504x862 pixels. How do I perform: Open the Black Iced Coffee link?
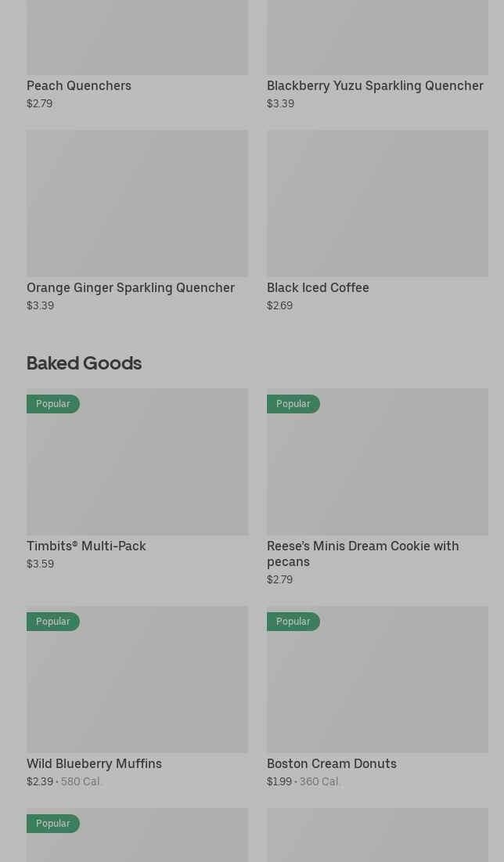coord(318,287)
